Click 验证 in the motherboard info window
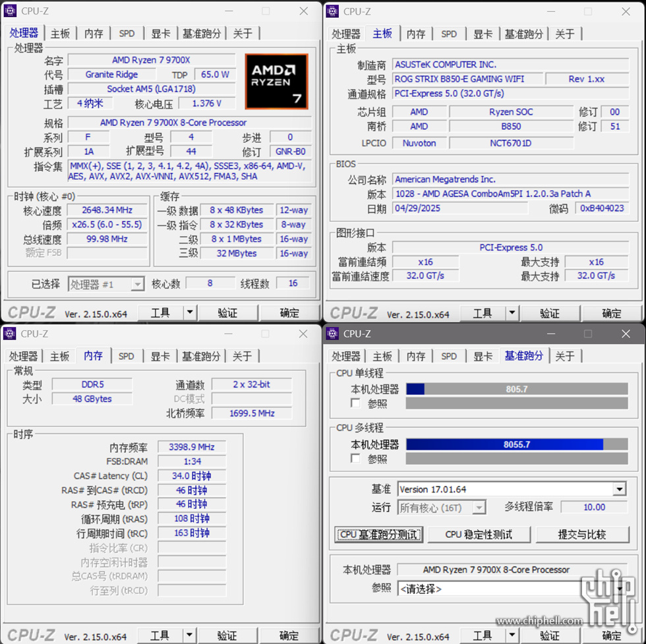 point(550,312)
